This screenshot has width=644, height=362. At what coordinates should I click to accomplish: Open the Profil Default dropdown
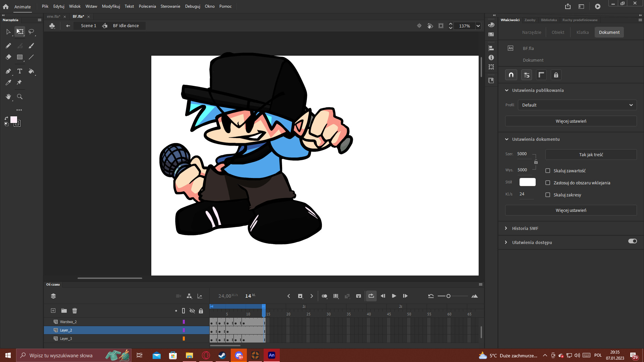pos(577,105)
